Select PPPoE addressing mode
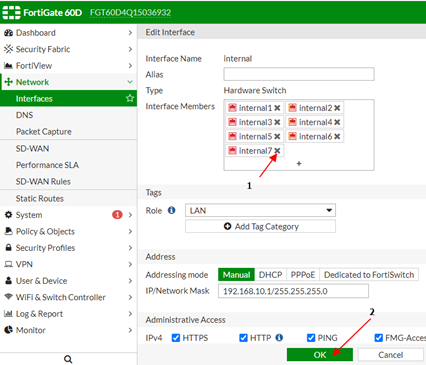Image resolution: width=426 pixels, height=365 pixels. pos(303,275)
